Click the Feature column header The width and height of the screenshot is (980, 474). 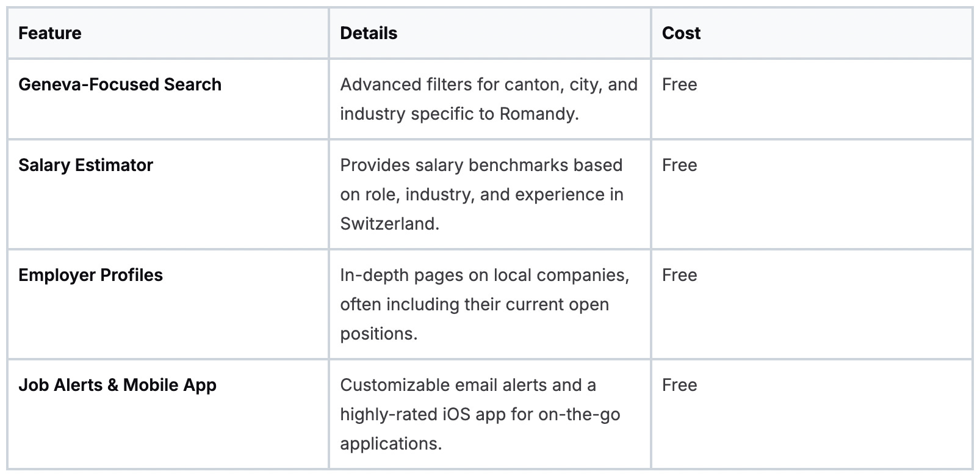click(x=50, y=33)
